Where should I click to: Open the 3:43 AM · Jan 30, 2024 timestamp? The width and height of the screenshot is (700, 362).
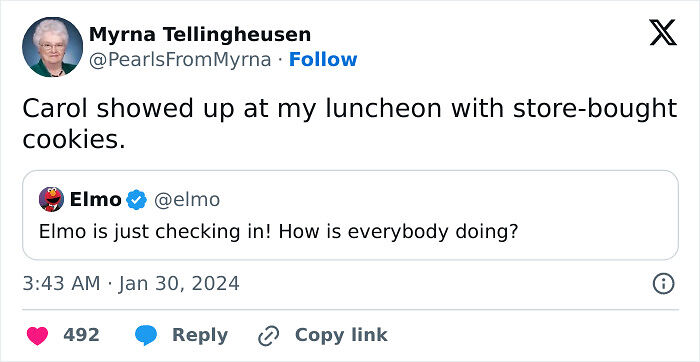(131, 284)
